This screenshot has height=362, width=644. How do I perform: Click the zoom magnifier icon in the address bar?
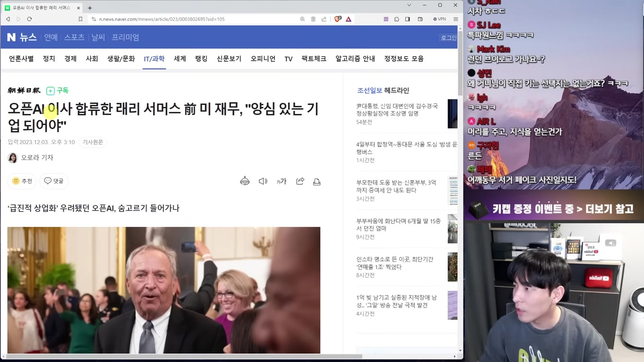click(302, 19)
